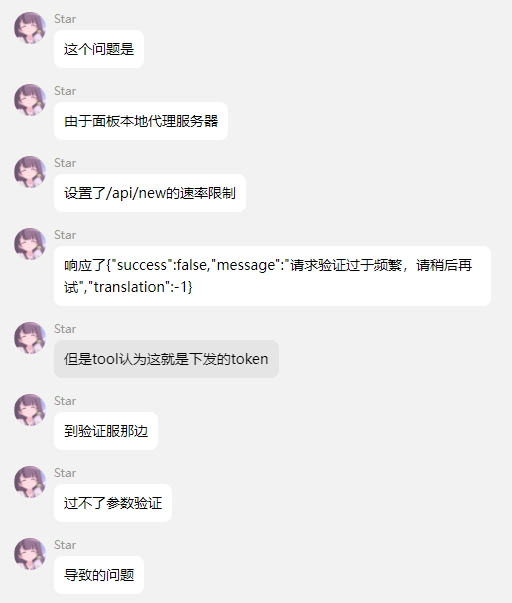Click Star name above 导致的问题
The width and height of the screenshot is (512, 603).
coord(65,545)
